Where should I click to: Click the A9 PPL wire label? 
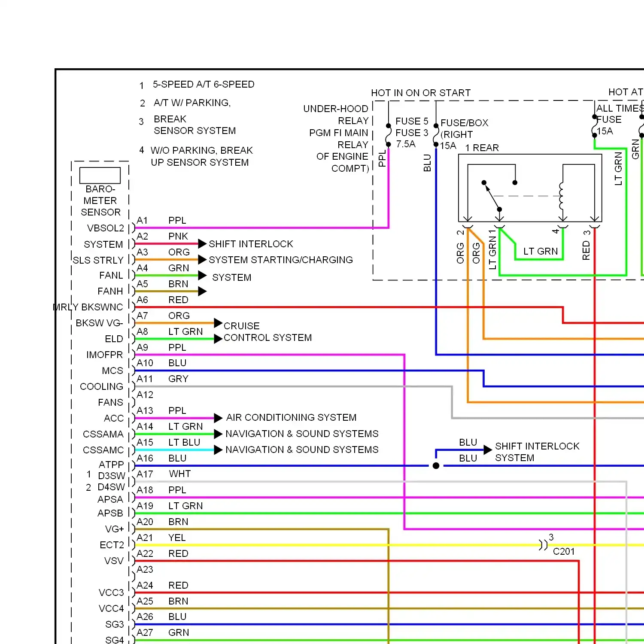pos(177,348)
